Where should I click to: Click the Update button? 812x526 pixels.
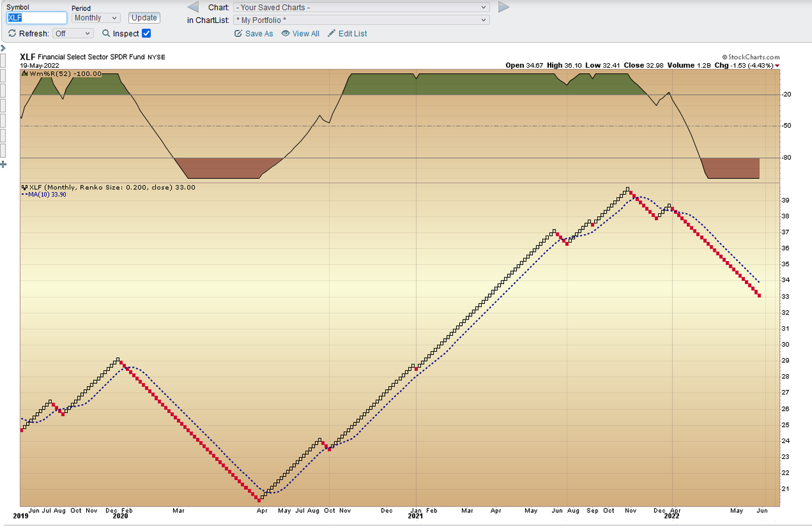pos(143,18)
